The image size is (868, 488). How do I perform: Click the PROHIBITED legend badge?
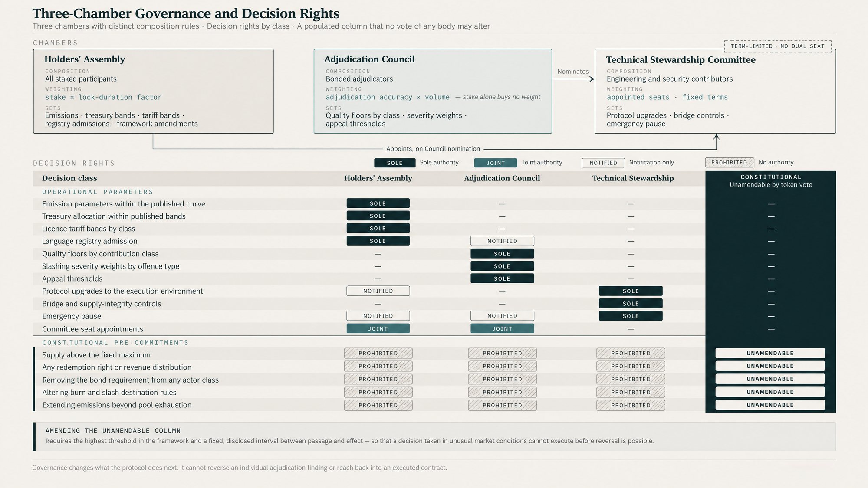[x=730, y=163]
